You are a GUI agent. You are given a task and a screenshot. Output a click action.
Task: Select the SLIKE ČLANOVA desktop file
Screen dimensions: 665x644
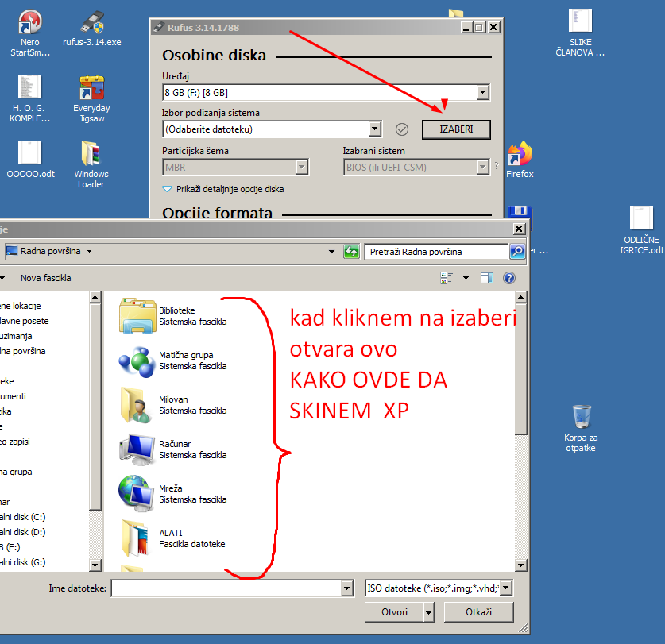pyautogui.click(x=580, y=33)
